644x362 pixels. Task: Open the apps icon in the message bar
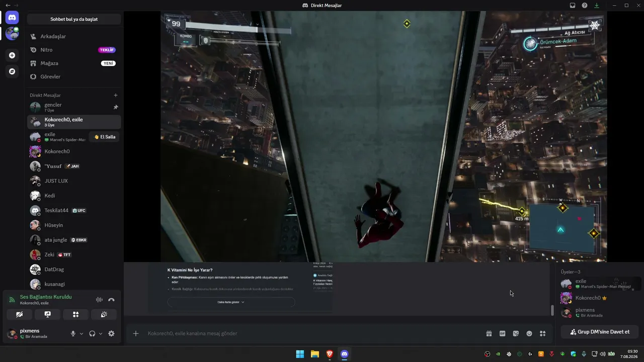(543, 333)
